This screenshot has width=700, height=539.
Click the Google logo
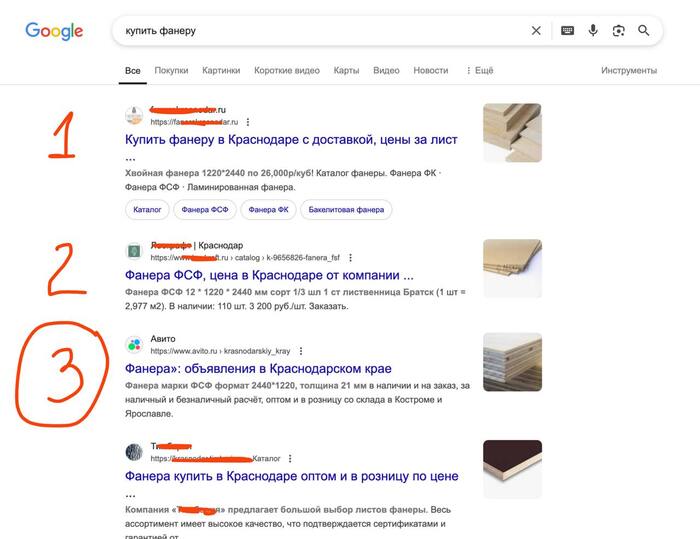coord(54,31)
